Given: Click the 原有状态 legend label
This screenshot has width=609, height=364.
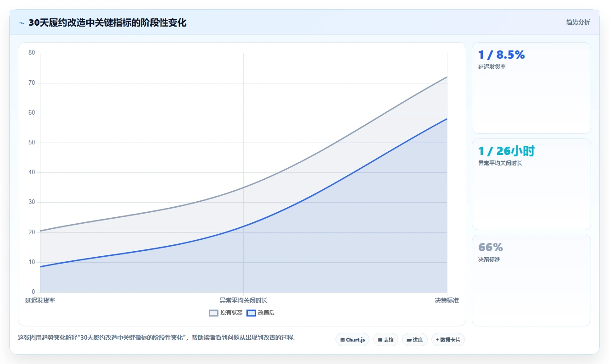Looking at the screenshot, I should pyautogui.click(x=231, y=313).
